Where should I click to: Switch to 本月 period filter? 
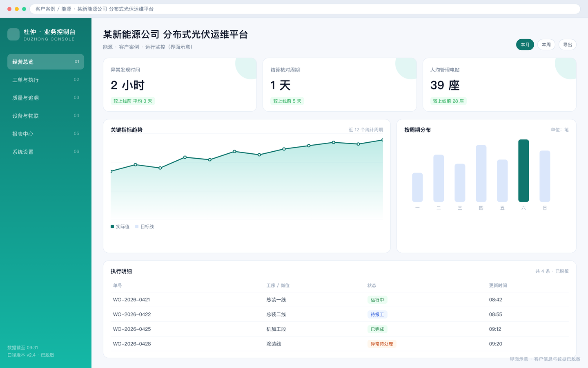[525, 45]
